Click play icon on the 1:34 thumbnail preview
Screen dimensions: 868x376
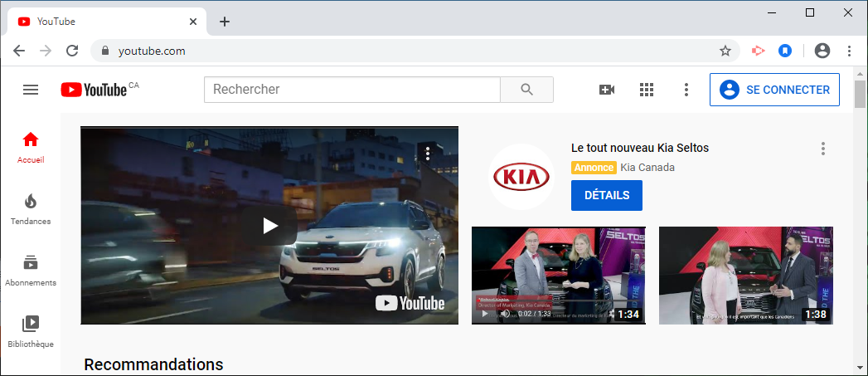(x=486, y=315)
